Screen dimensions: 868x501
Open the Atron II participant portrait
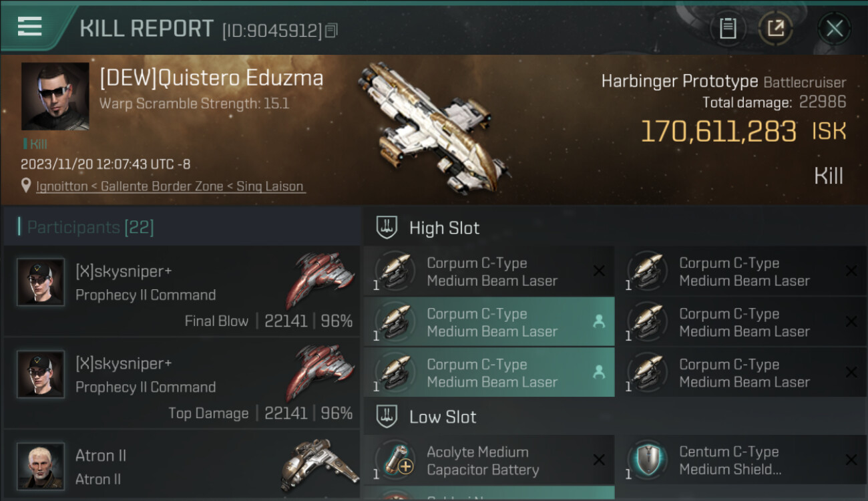tap(41, 466)
